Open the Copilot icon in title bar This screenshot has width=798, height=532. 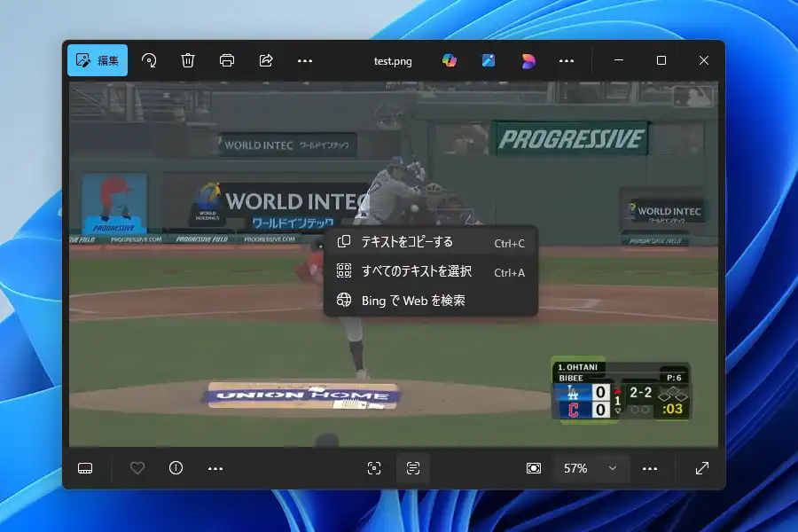click(450, 60)
